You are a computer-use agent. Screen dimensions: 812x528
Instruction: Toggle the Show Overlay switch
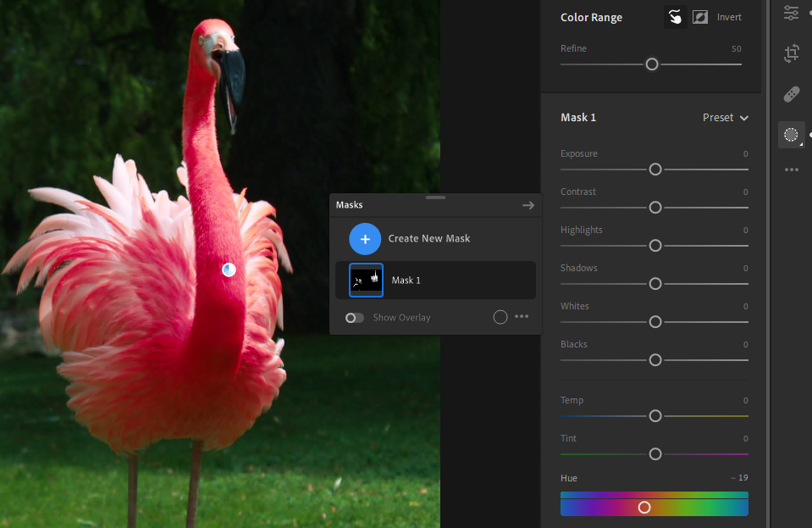coord(355,318)
